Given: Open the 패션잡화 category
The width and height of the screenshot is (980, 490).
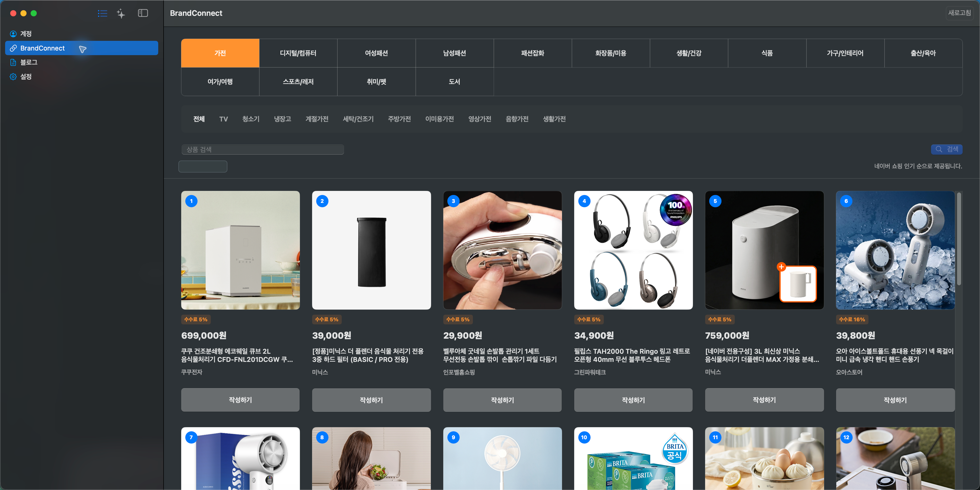Looking at the screenshot, I should click(533, 53).
